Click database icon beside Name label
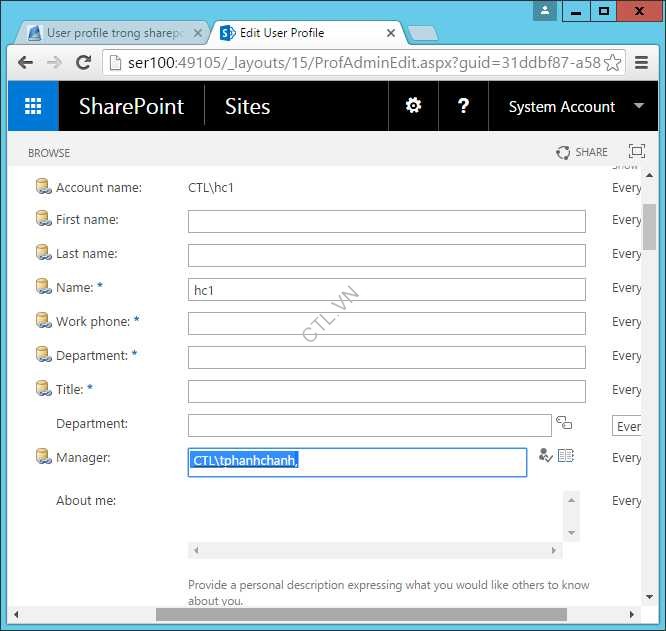666x631 pixels. [43, 286]
